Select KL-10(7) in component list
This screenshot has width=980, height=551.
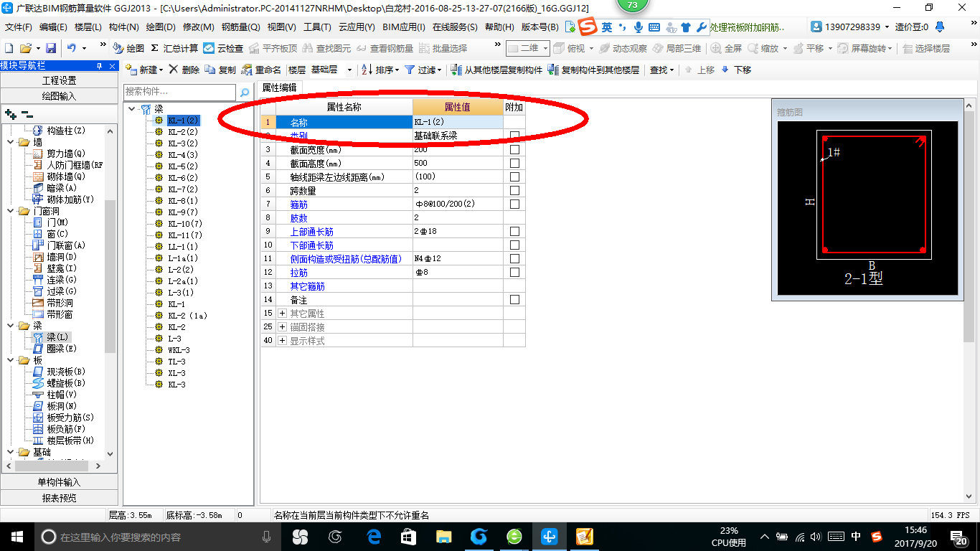click(x=185, y=224)
